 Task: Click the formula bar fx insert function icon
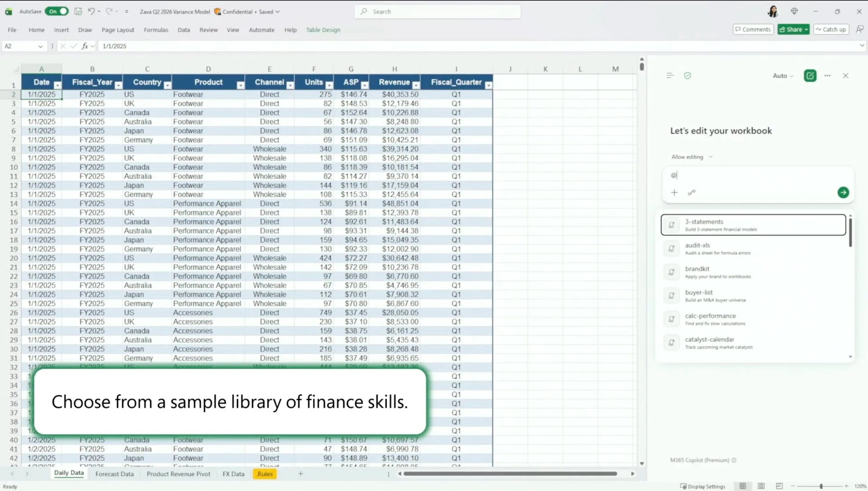click(x=85, y=46)
